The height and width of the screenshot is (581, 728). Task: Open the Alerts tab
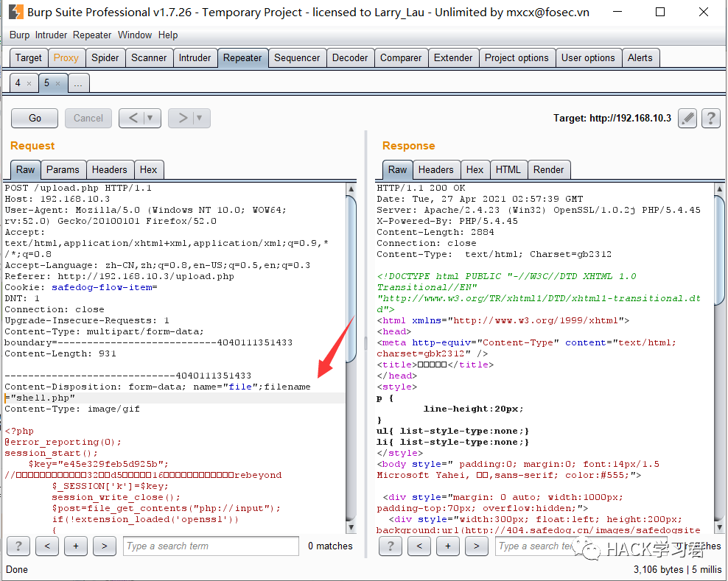pos(640,58)
